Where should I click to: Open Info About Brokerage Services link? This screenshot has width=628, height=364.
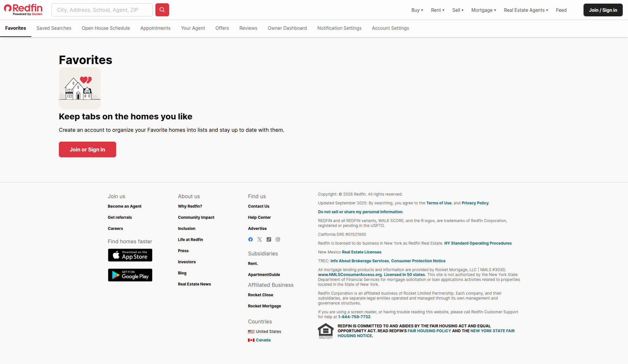click(x=360, y=261)
